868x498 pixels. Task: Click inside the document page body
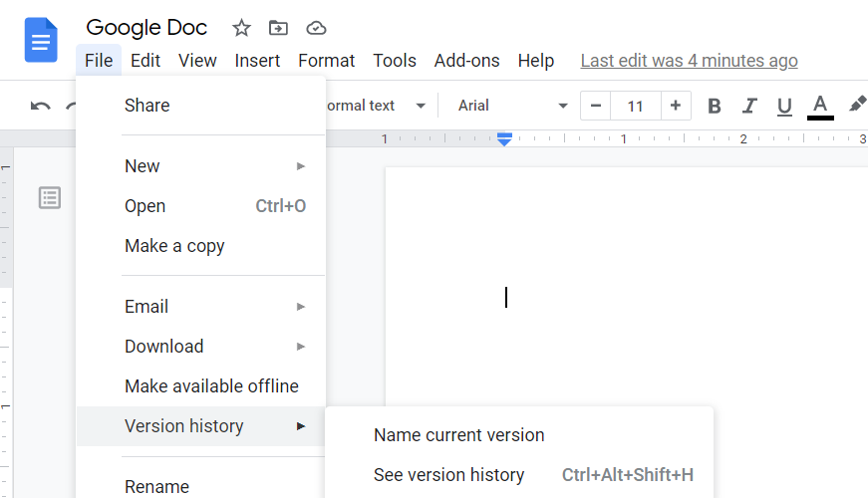coord(626,288)
